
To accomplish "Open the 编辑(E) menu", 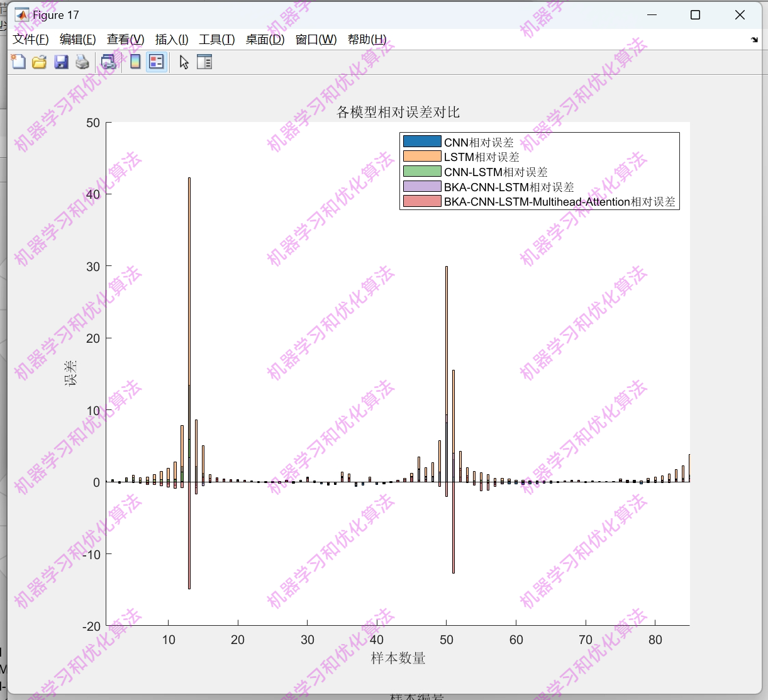I will coord(78,40).
